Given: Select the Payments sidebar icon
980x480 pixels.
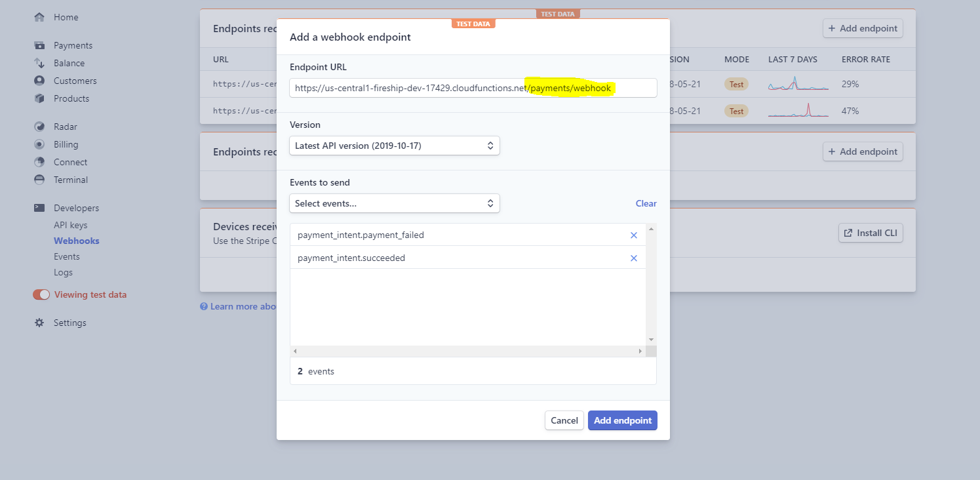Looking at the screenshot, I should click(x=41, y=45).
